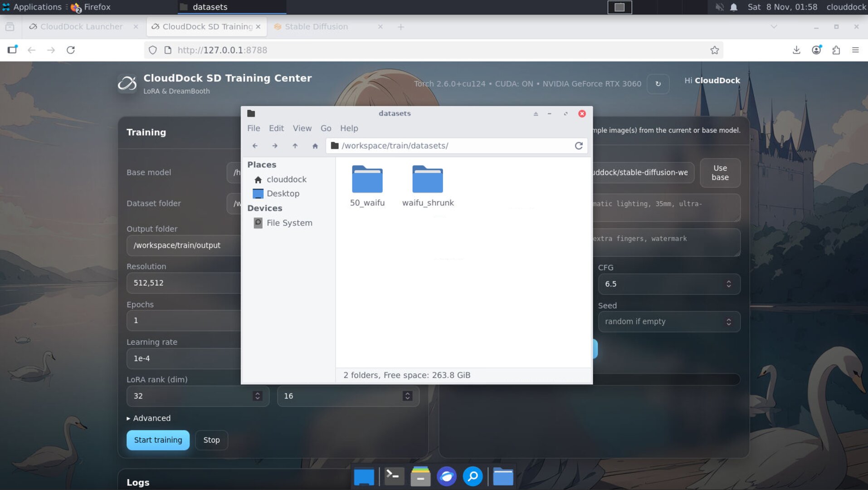Switch to the Stable Diffusion tab
This screenshot has height=490, width=868.
[x=316, y=27]
